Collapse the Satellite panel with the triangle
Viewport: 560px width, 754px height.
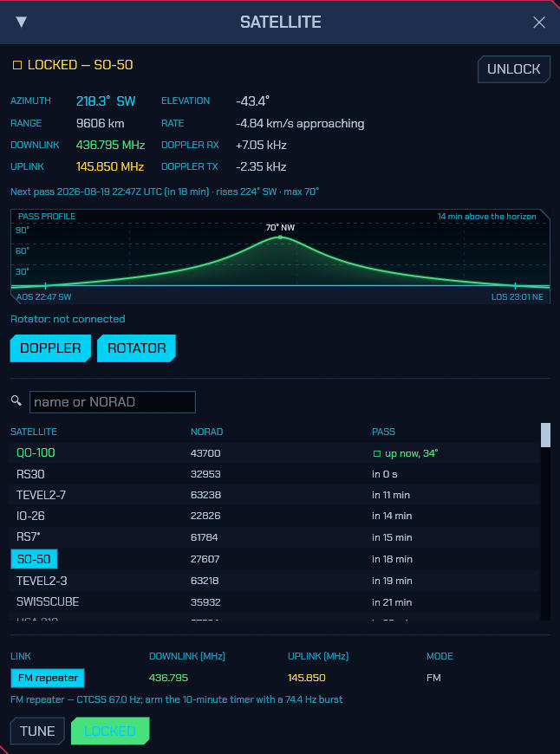click(x=21, y=23)
